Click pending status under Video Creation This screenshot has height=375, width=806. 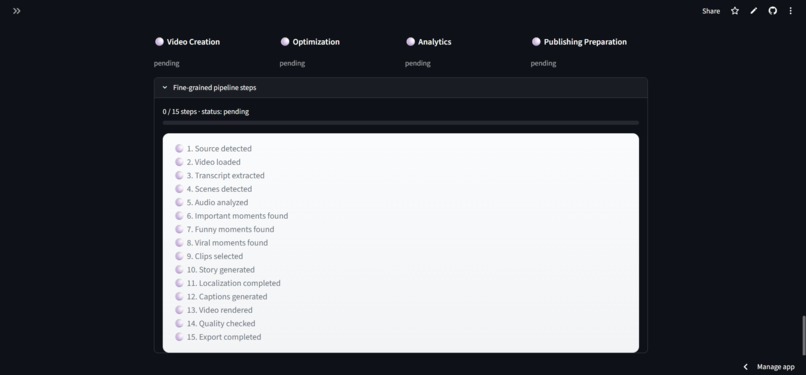[167, 63]
